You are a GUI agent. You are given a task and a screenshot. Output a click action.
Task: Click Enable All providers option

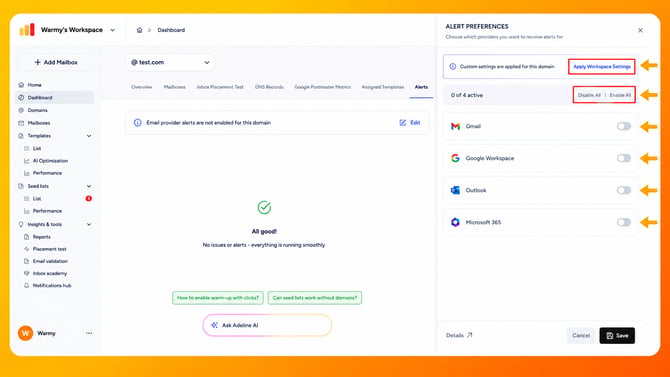(x=620, y=95)
